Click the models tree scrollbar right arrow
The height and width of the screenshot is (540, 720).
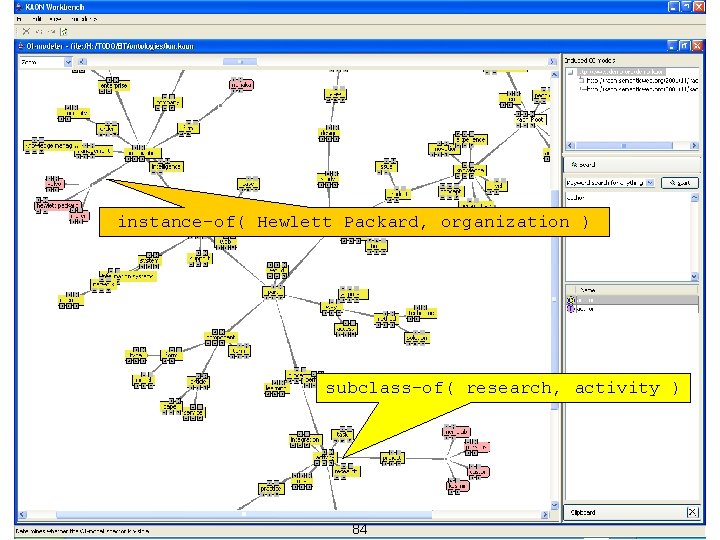coord(694,146)
